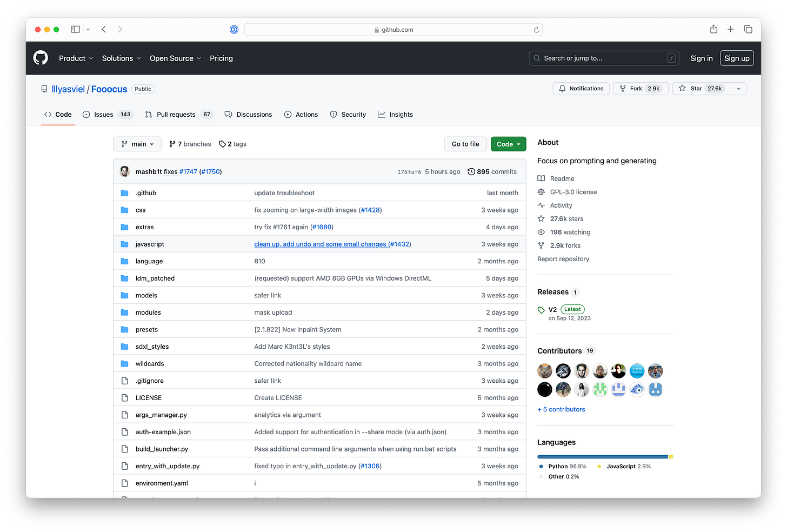Click the github.com address bar
The image size is (787, 532).
393,30
